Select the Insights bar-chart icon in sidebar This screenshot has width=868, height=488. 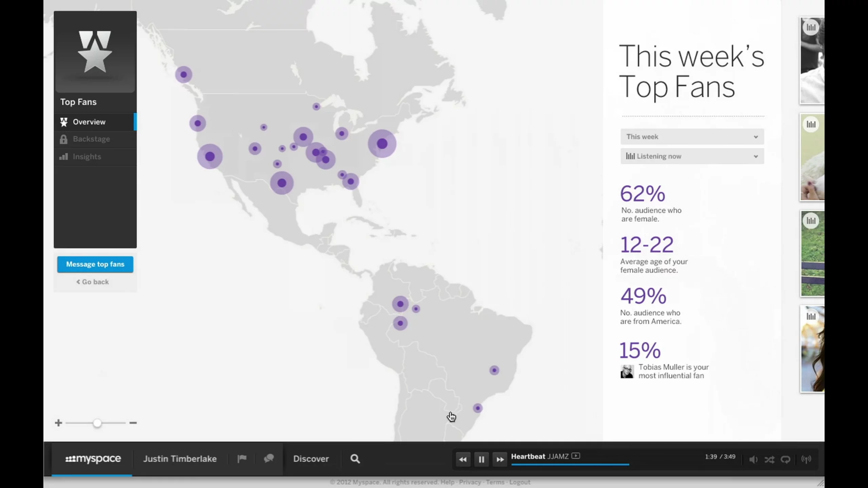pyautogui.click(x=64, y=156)
